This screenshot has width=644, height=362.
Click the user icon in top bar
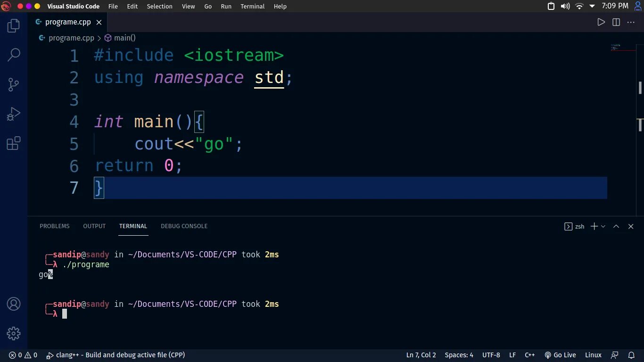638,6
